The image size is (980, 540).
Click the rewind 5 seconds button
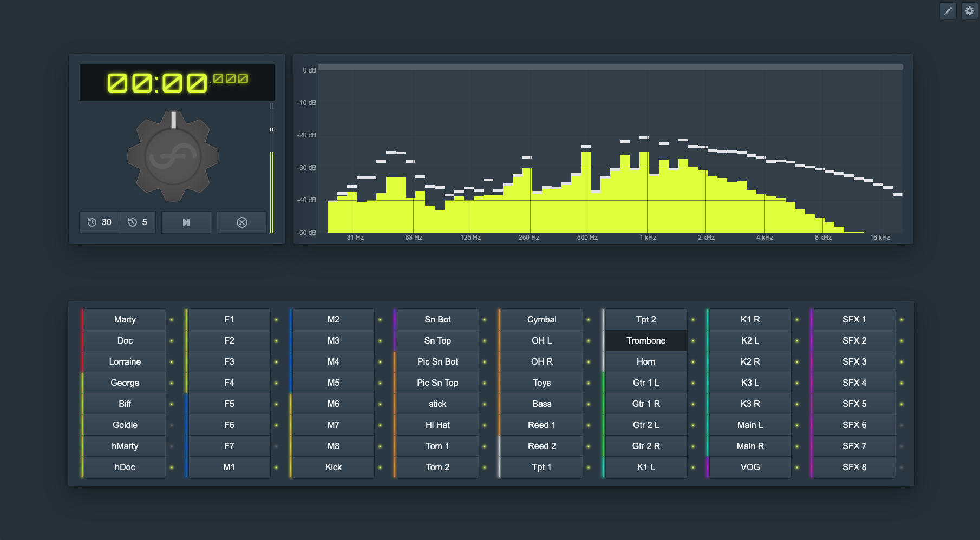pos(138,222)
